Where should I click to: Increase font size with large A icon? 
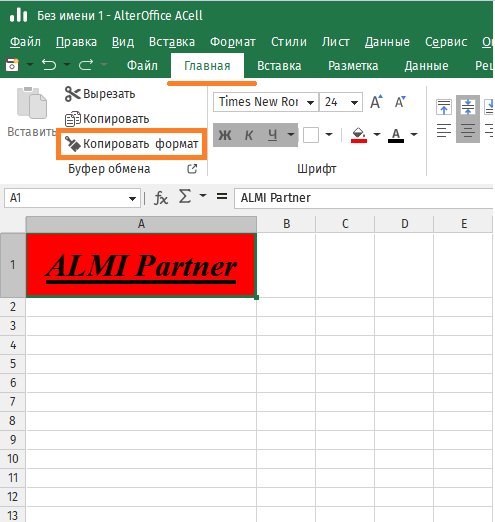click(376, 102)
